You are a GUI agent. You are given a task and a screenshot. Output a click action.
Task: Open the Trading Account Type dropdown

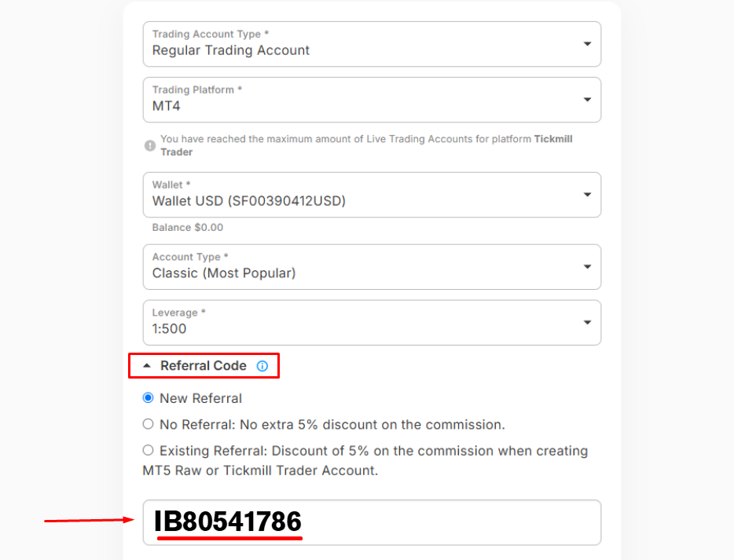(x=371, y=44)
